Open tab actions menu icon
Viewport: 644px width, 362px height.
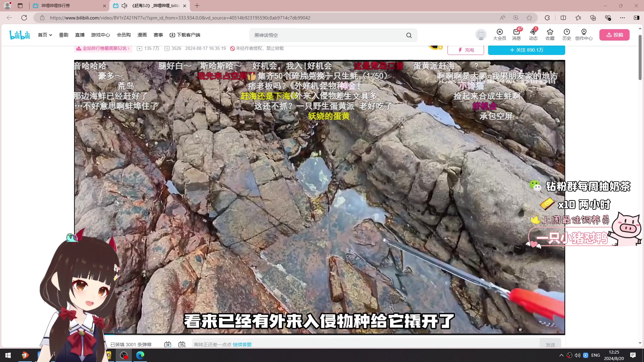(x=20, y=6)
